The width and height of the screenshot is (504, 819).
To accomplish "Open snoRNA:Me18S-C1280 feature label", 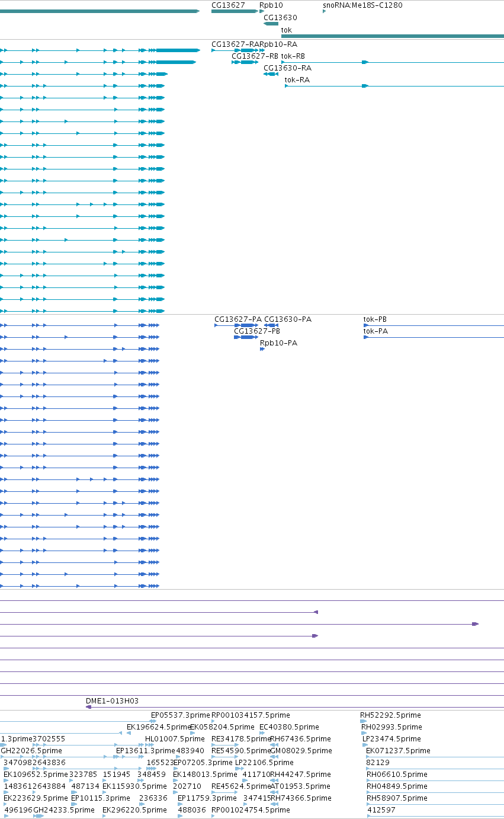I will [362, 5].
